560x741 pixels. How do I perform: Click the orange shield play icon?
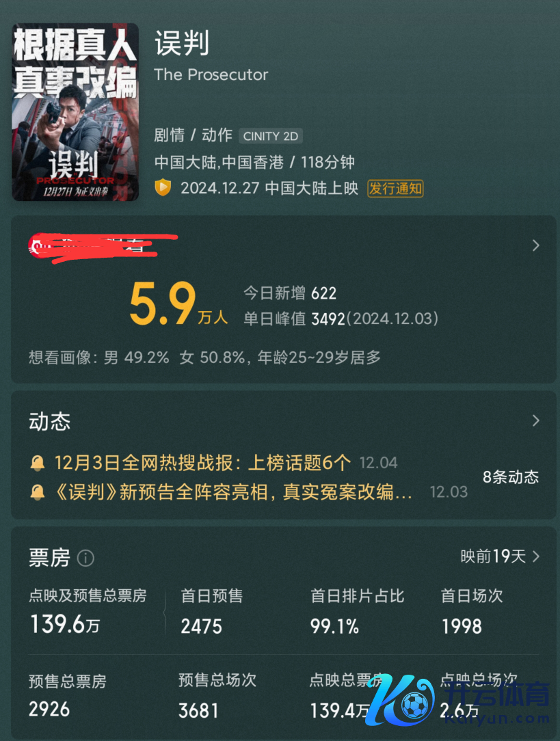(163, 187)
